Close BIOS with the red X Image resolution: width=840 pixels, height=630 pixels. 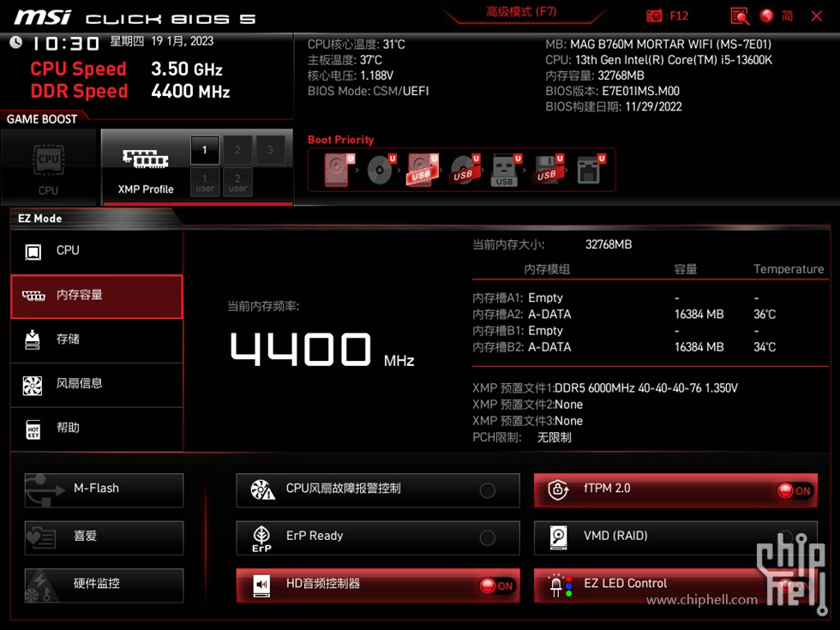(816, 16)
